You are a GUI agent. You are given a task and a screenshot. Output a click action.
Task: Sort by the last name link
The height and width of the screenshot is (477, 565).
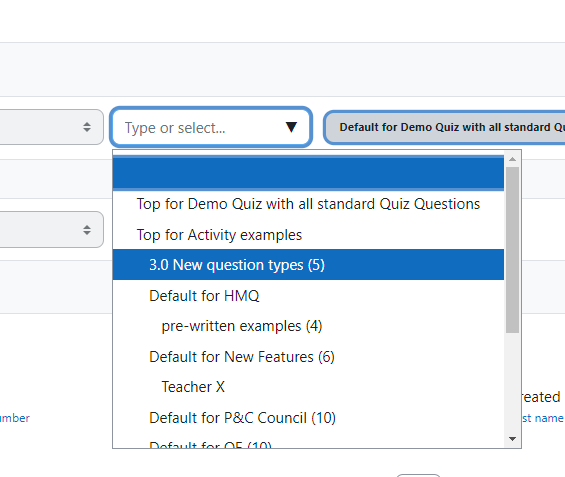543,418
